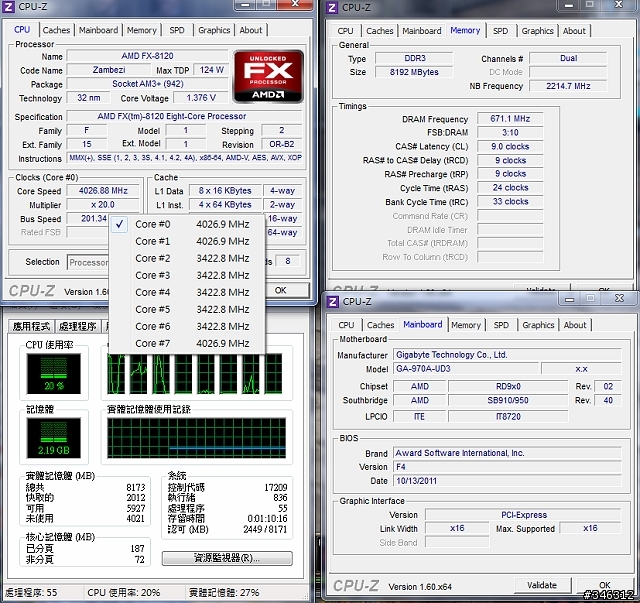Open the SPD tab in the CPU window
This screenshot has height=603, width=640.
coord(177,30)
